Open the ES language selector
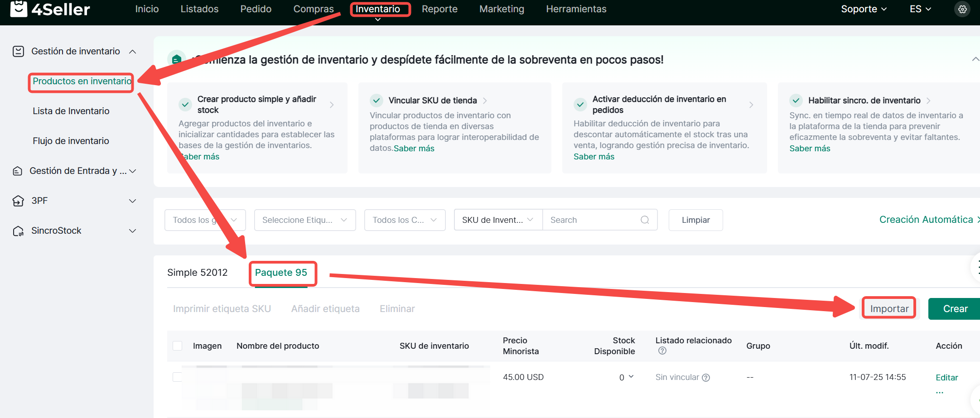Viewport: 980px width, 418px height. 920,9
